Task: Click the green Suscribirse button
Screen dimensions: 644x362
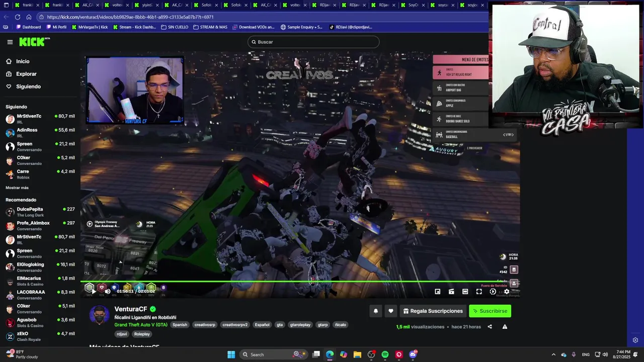Action: (x=490, y=311)
